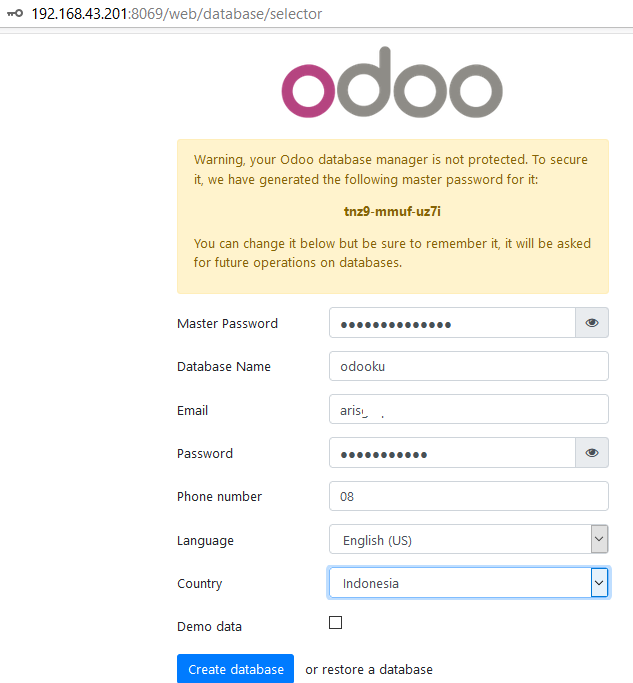The image size is (633, 683).
Task: Enable the Demo data checkbox
Action: click(x=335, y=622)
